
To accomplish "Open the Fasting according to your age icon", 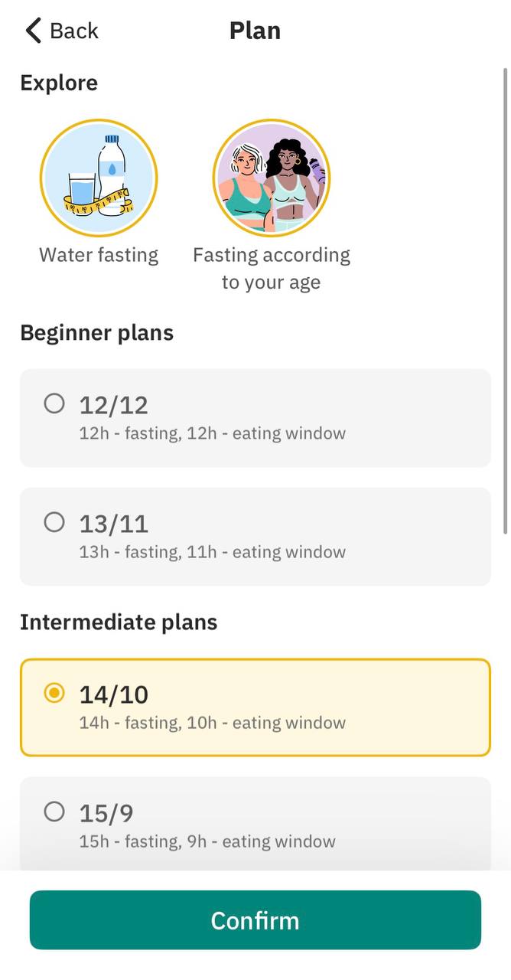I will click(x=272, y=178).
